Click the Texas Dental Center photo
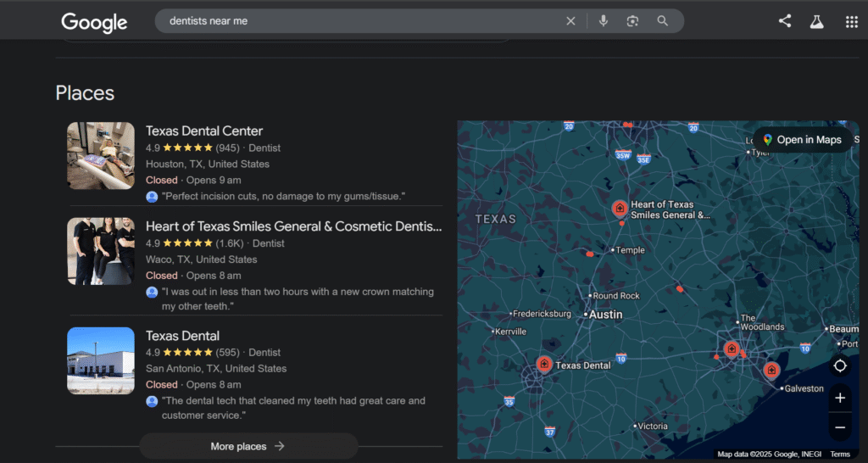The width and height of the screenshot is (868, 463). point(101,155)
